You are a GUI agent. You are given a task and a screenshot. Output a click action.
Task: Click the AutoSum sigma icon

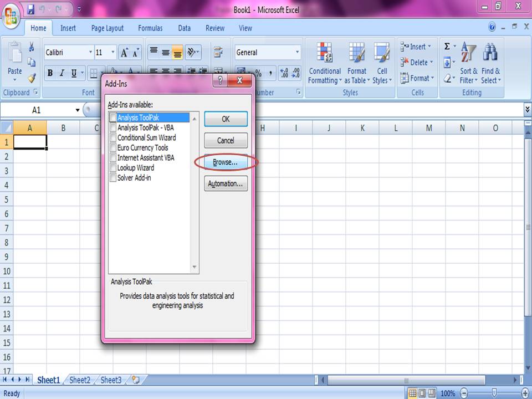447,47
